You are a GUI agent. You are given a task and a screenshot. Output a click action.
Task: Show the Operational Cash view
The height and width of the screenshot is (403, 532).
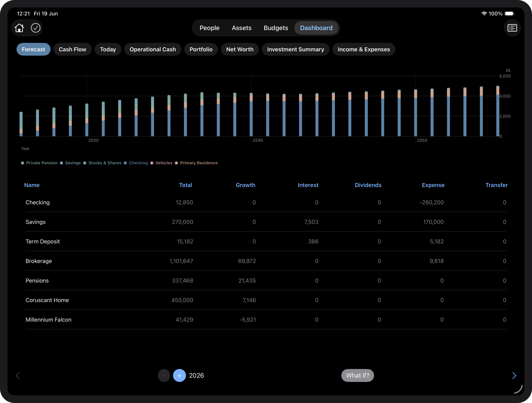pyautogui.click(x=153, y=49)
